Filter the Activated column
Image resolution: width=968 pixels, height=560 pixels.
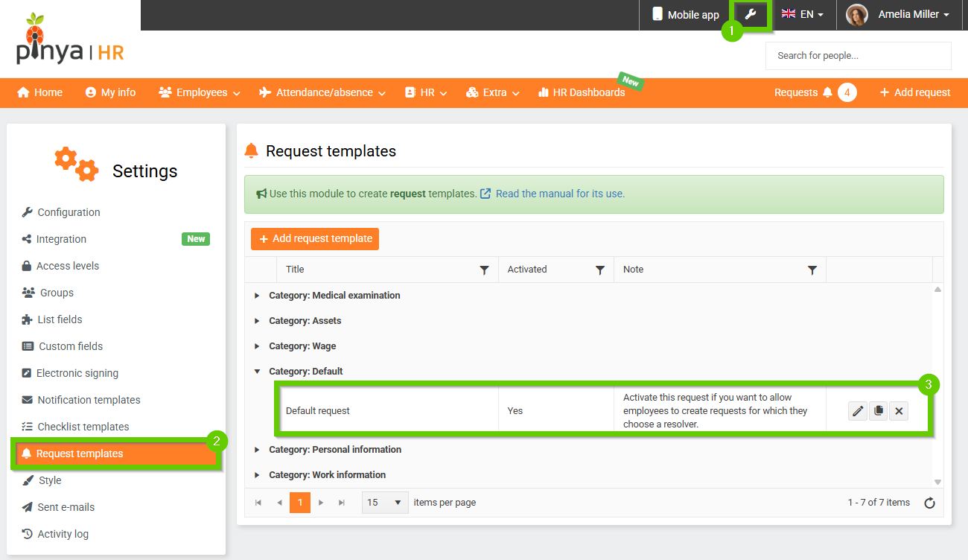tap(600, 270)
